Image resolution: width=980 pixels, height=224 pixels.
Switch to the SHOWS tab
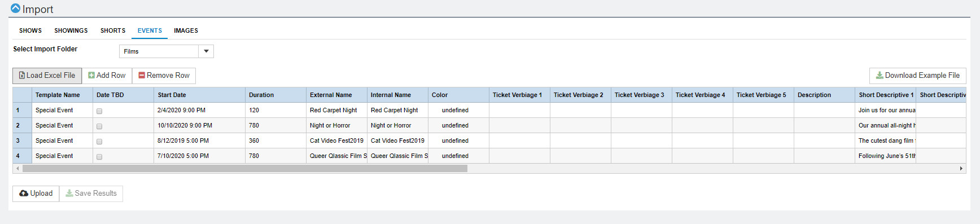click(x=30, y=30)
